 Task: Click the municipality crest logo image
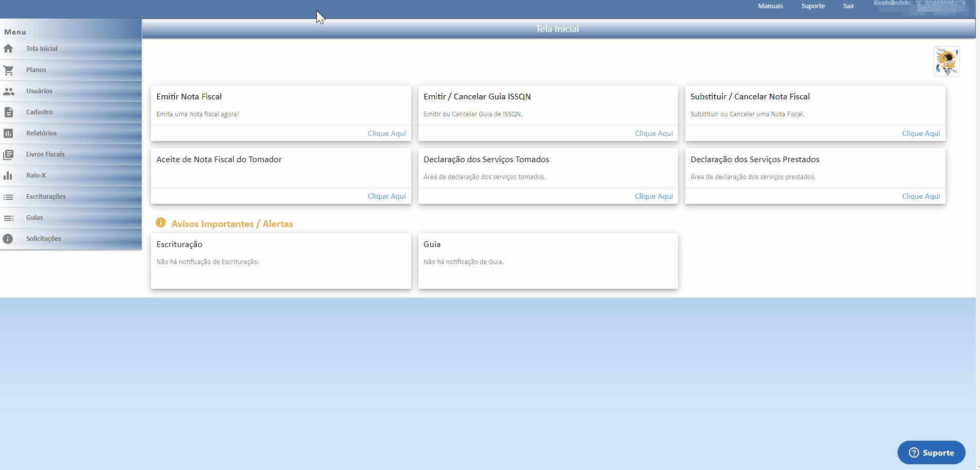pyautogui.click(x=947, y=61)
